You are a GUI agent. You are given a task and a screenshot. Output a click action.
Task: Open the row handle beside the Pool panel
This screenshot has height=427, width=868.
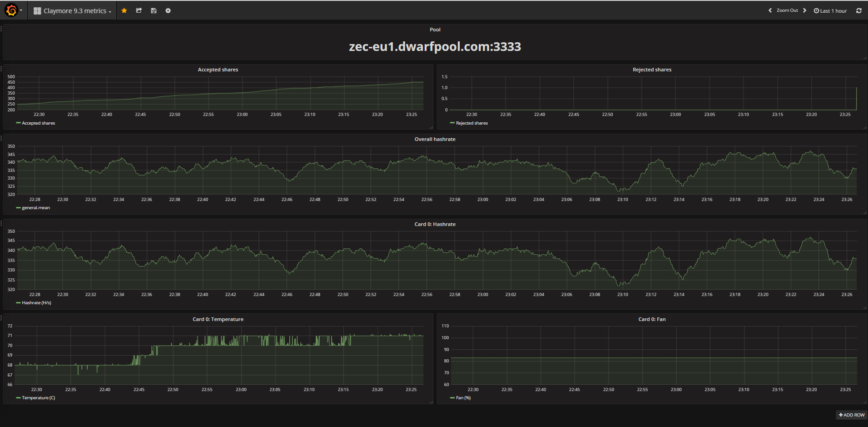click(1, 29)
